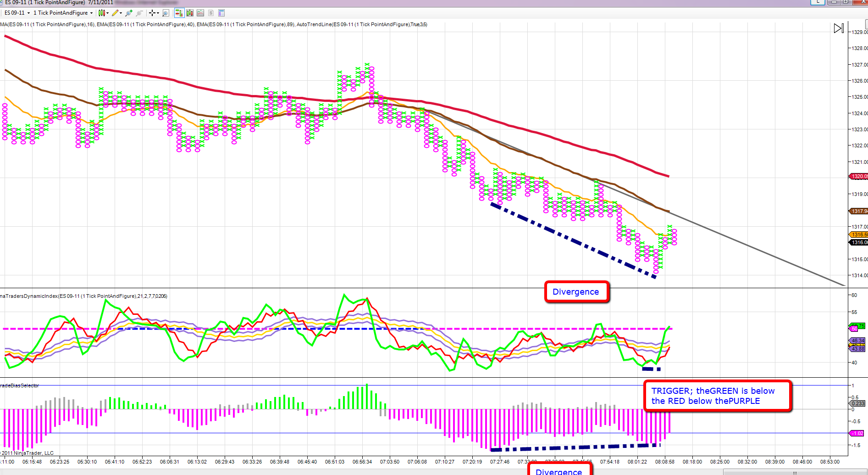868x475 pixels.
Task: Toggle the chart trader icon
Action: pos(179,13)
